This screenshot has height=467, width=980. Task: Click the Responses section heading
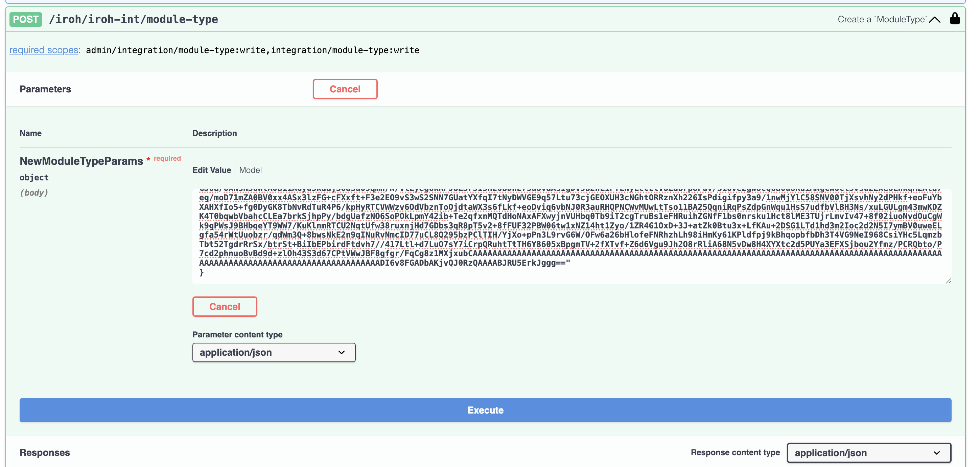coord(45,452)
